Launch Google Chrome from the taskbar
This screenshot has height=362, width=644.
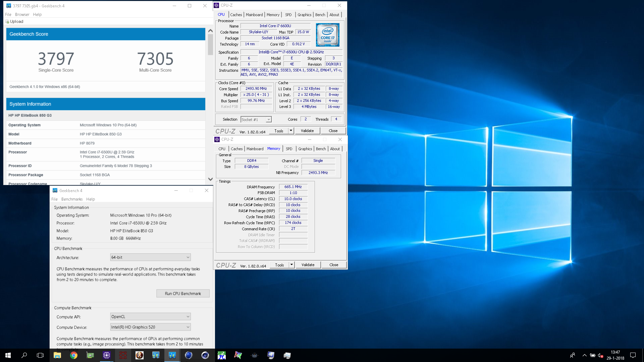(x=74, y=355)
